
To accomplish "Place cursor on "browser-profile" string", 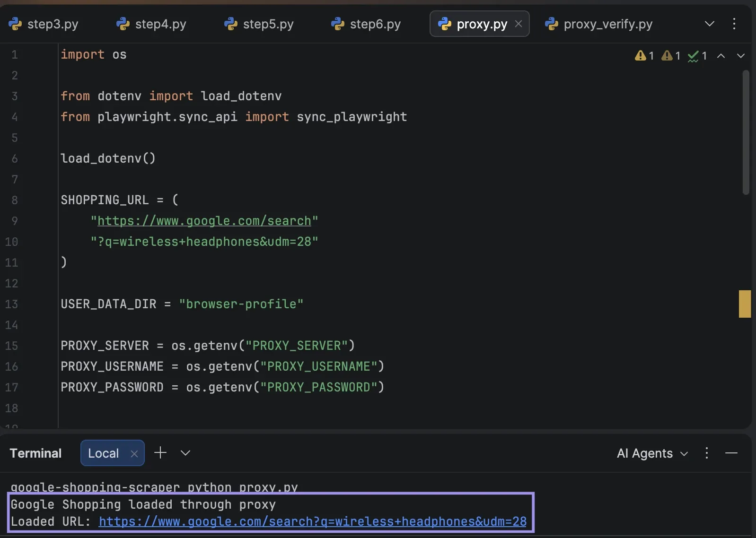I will 241,304.
